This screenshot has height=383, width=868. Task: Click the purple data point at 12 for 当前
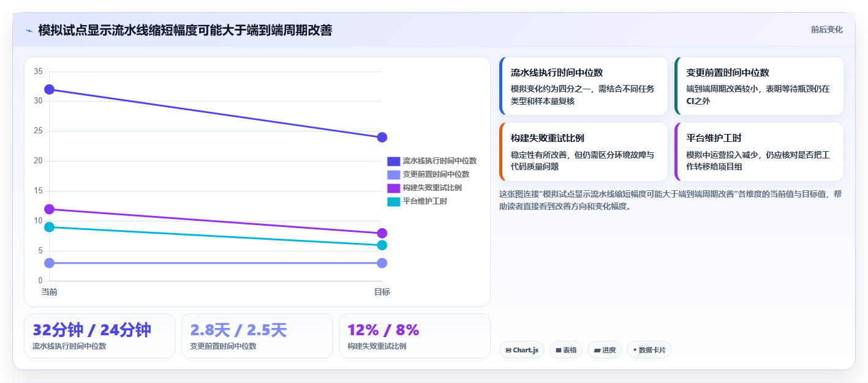[50, 209]
